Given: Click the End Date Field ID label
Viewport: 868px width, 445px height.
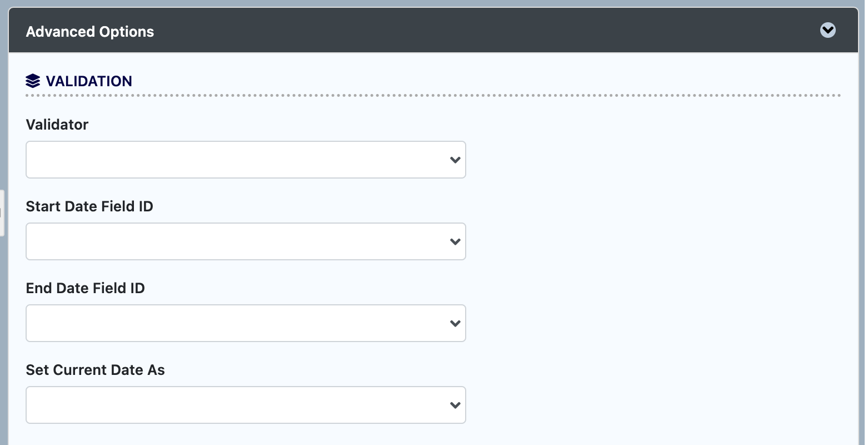Looking at the screenshot, I should [86, 288].
